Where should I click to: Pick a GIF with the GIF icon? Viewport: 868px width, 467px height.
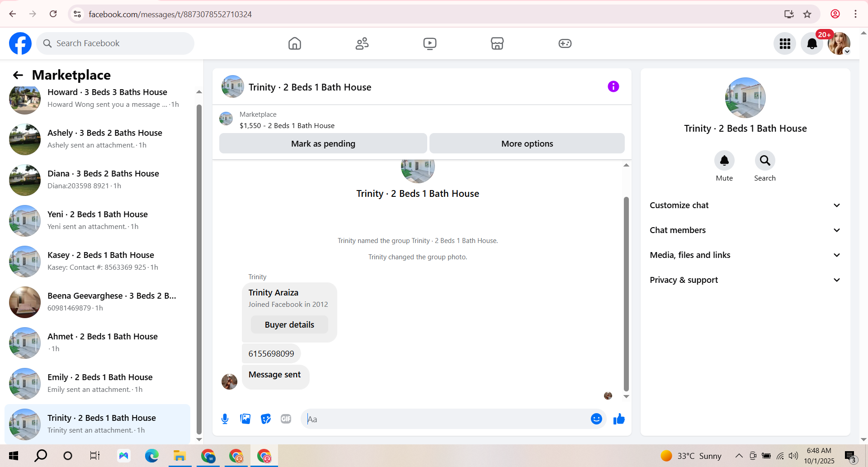click(286, 419)
